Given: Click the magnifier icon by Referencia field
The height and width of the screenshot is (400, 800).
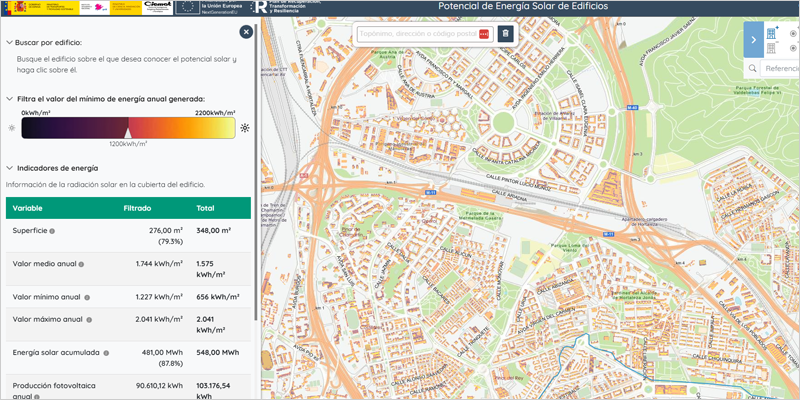Looking at the screenshot, I should click(x=753, y=68).
